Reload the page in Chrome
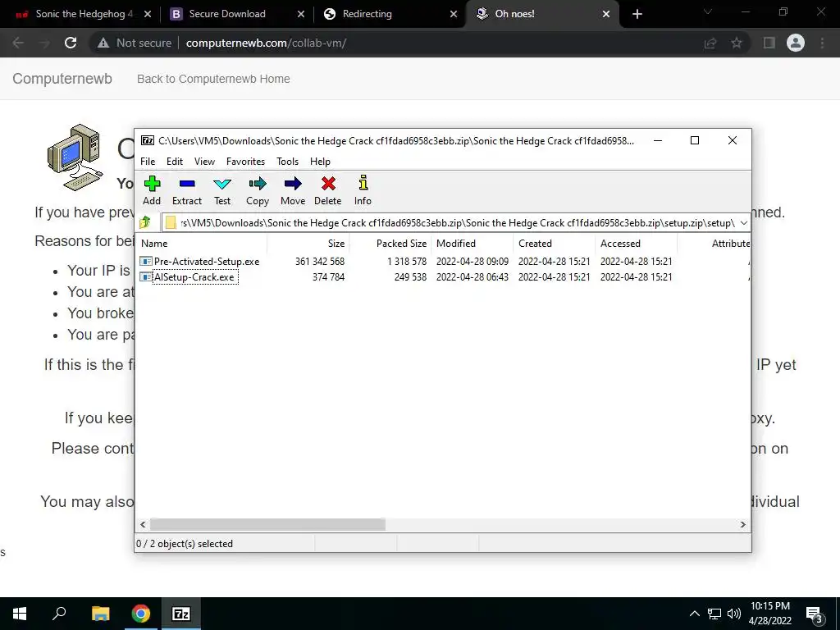The image size is (840, 630). tap(71, 43)
